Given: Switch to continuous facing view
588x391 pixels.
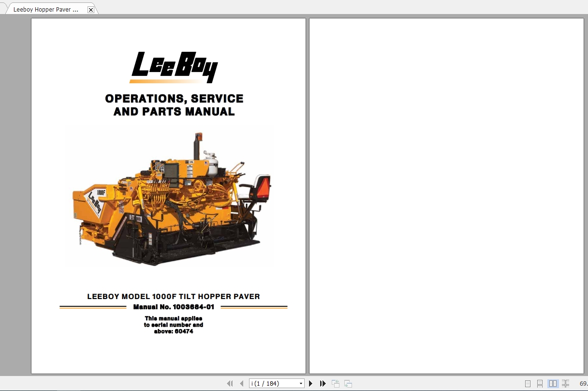Looking at the screenshot, I should [x=565, y=384].
